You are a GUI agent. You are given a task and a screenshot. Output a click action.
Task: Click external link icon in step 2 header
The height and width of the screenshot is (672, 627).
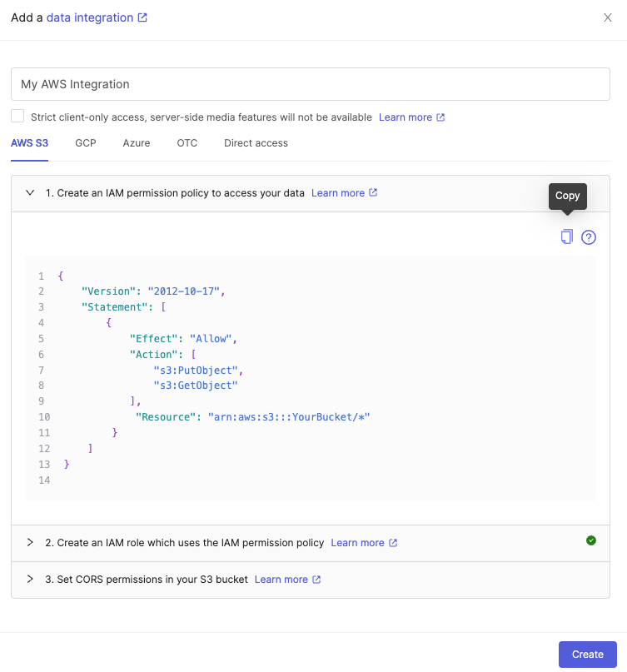click(392, 543)
